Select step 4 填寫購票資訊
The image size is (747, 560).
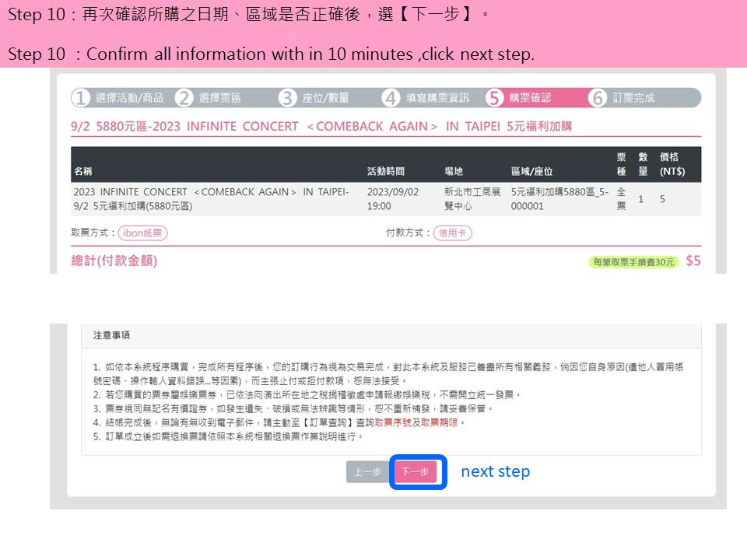(426, 98)
